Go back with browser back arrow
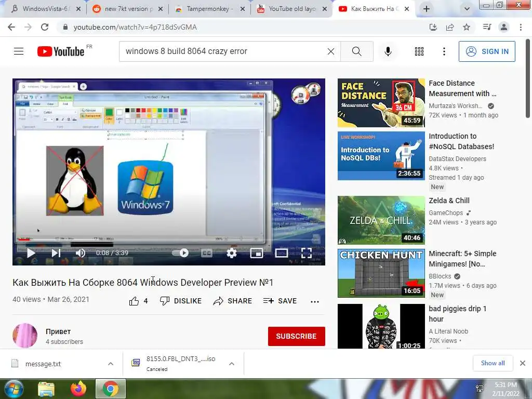 pos(11,27)
